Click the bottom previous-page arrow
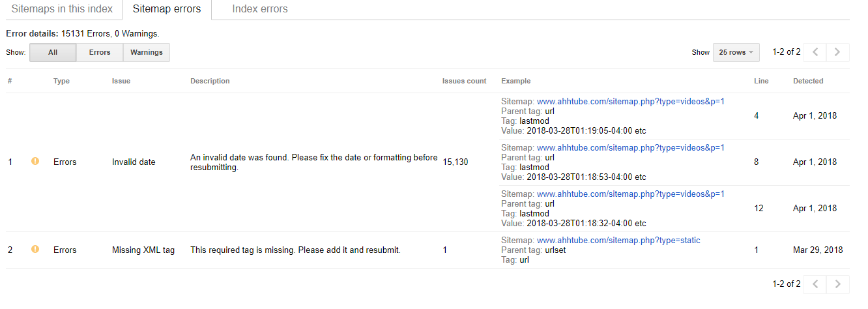The width and height of the screenshot is (868, 309). (815, 284)
